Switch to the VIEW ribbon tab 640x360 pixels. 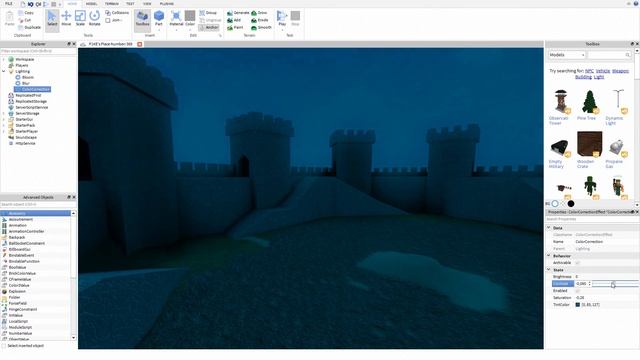click(x=147, y=4)
